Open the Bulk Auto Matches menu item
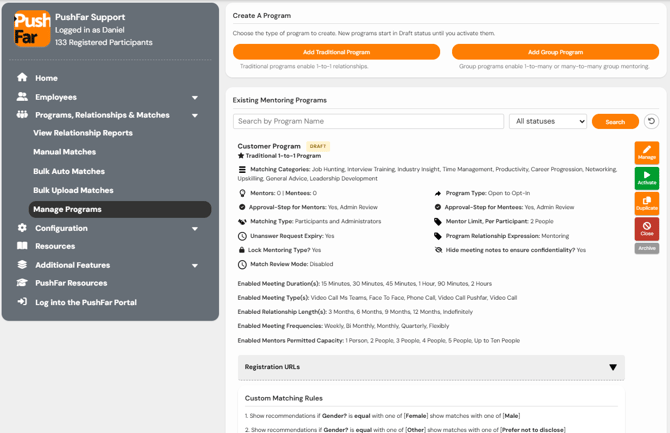Screen dimensions: 670x433 pos(69,171)
